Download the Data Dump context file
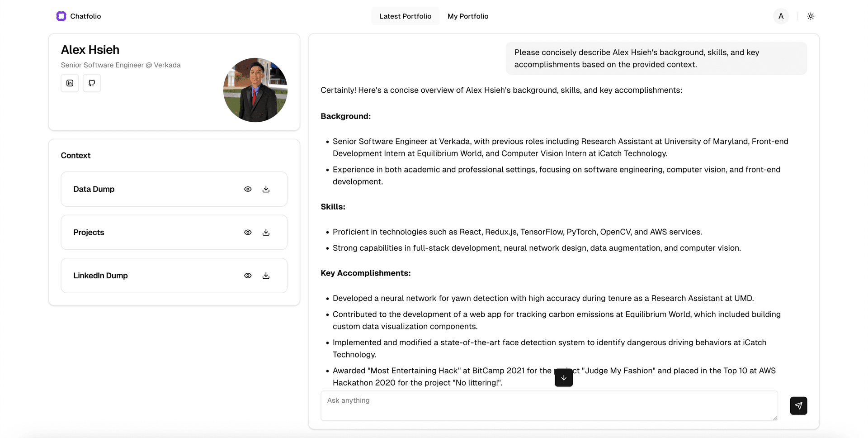The image size is (868, 438). [266, 189]
